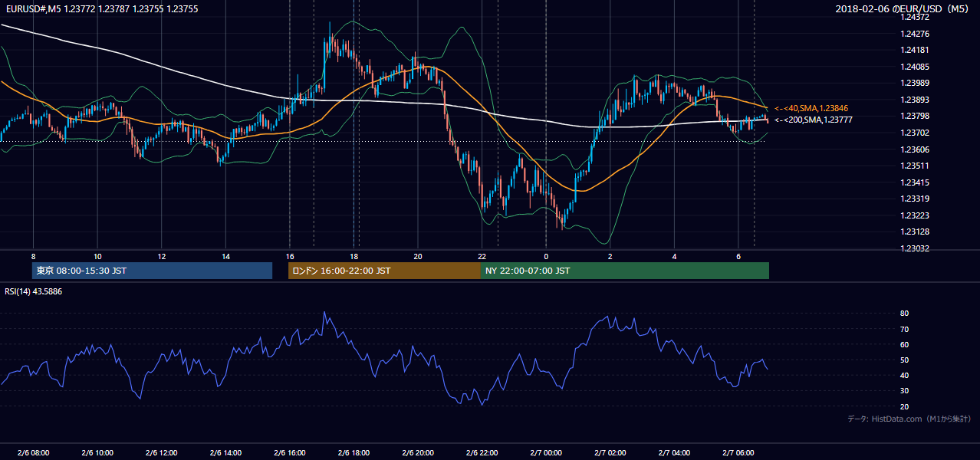Click hour label 0 under the price chart

pyautogui.click(x=546, y=256)
